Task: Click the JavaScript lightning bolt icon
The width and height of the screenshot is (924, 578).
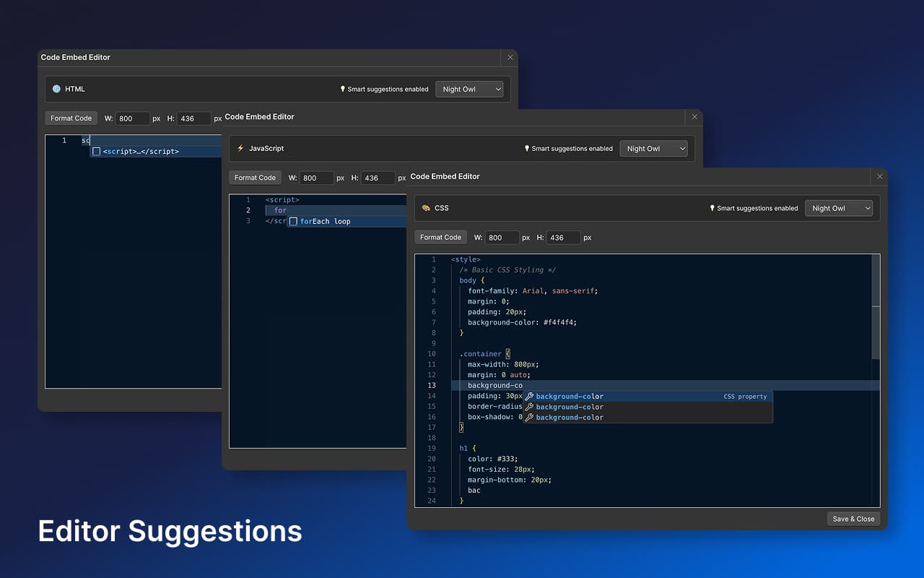Action: coord(240,148)
